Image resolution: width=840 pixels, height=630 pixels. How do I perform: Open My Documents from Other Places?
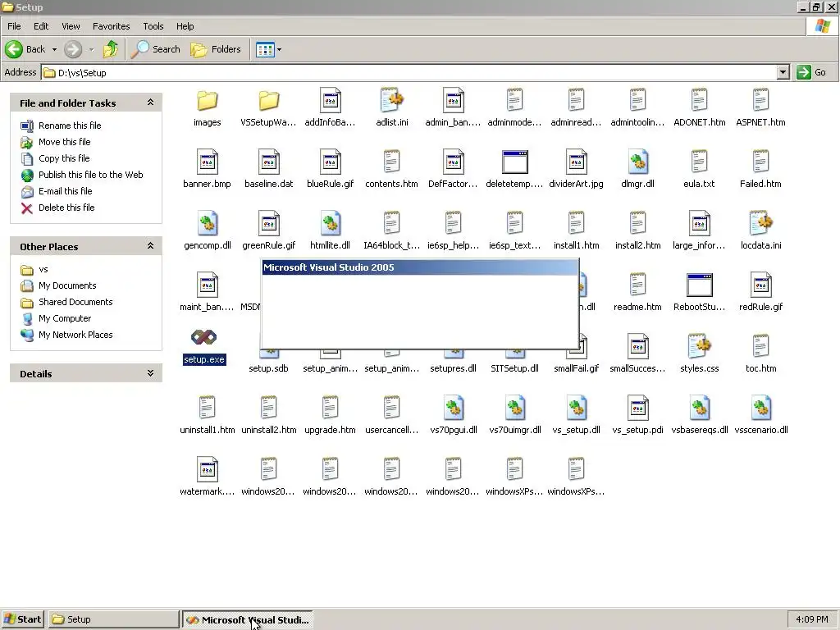[67, 285]
